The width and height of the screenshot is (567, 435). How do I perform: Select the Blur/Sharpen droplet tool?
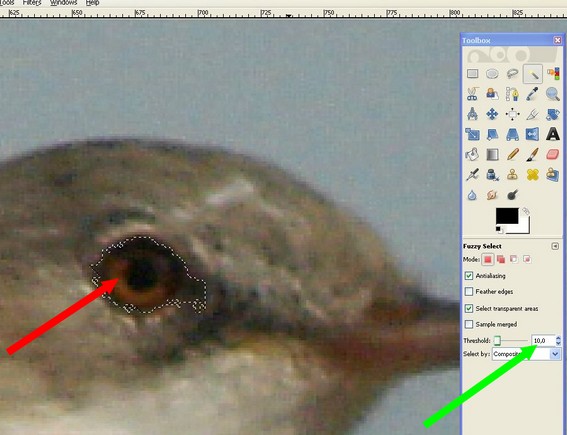point(472,195)
